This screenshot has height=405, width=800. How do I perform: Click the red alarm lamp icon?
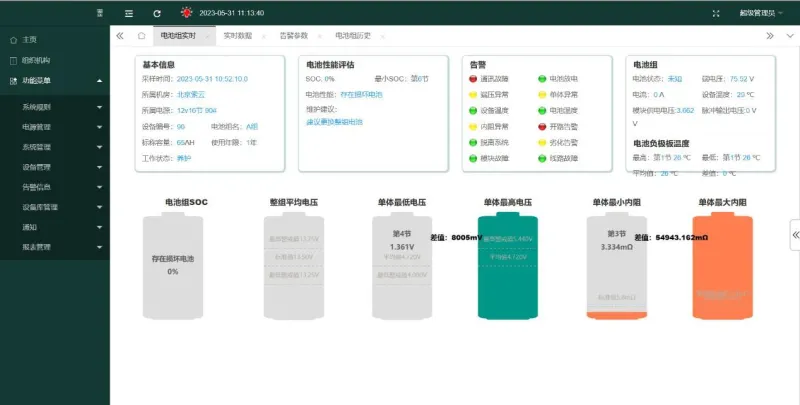pyautogui.click(x=187, y=13)
